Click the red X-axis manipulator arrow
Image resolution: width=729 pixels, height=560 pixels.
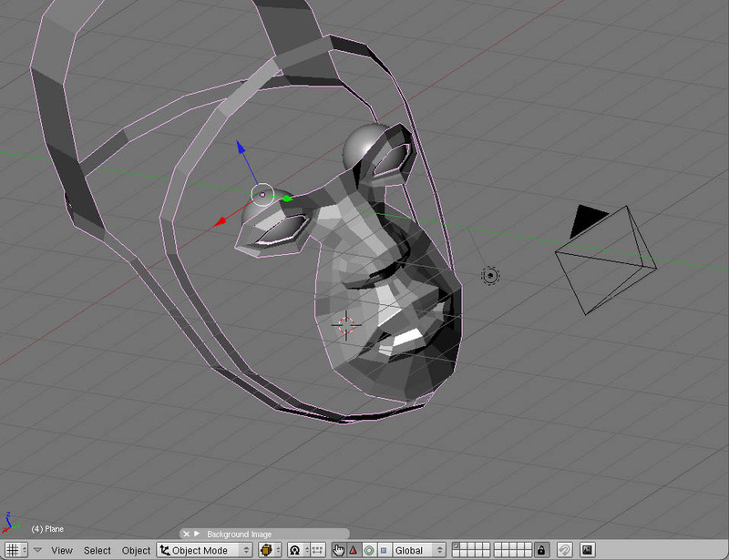pyautogui.click(x=220, y=221)
